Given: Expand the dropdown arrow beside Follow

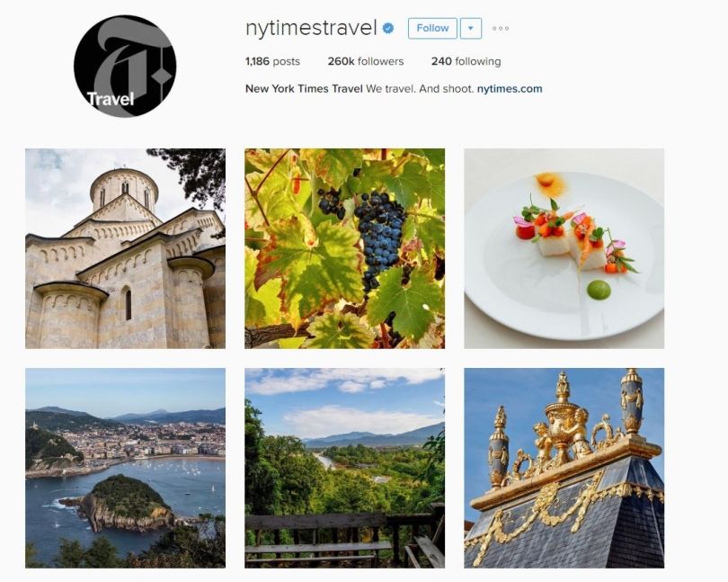Looking at the screenshot, I should click(471, 29).
